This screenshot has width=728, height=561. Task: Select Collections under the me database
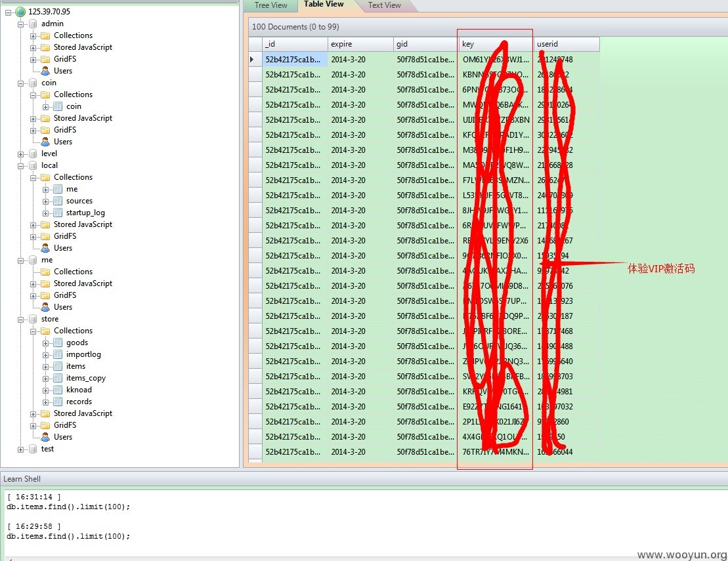pos(73,272)
